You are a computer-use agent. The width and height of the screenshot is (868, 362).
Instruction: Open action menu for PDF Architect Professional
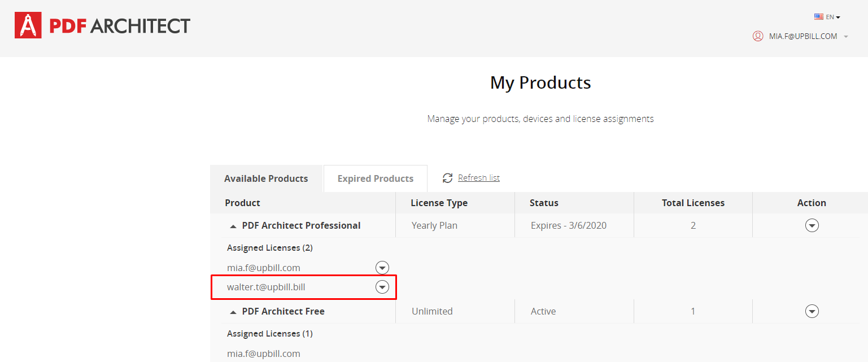[812, 225]
